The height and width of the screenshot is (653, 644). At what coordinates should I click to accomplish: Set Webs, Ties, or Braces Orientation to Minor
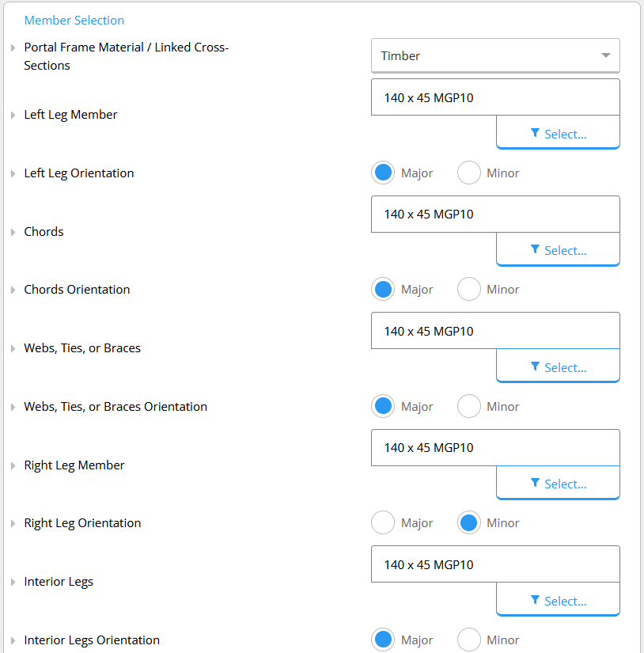click(x=469, y=406)
